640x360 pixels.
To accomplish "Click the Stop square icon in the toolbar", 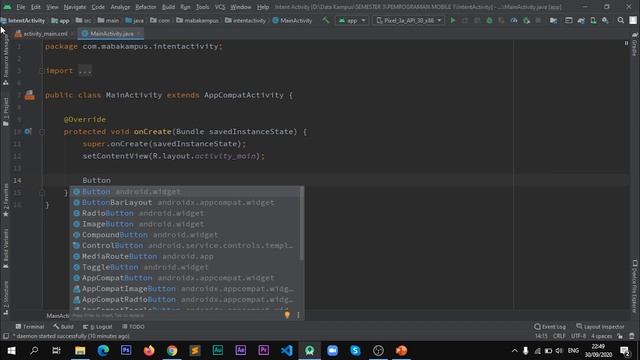I will (x=538, y=20).
